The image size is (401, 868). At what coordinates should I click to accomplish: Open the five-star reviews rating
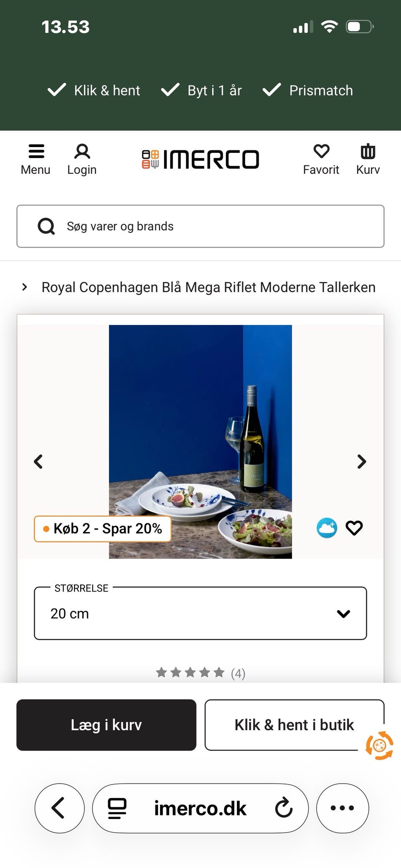(x=200, y=673)
